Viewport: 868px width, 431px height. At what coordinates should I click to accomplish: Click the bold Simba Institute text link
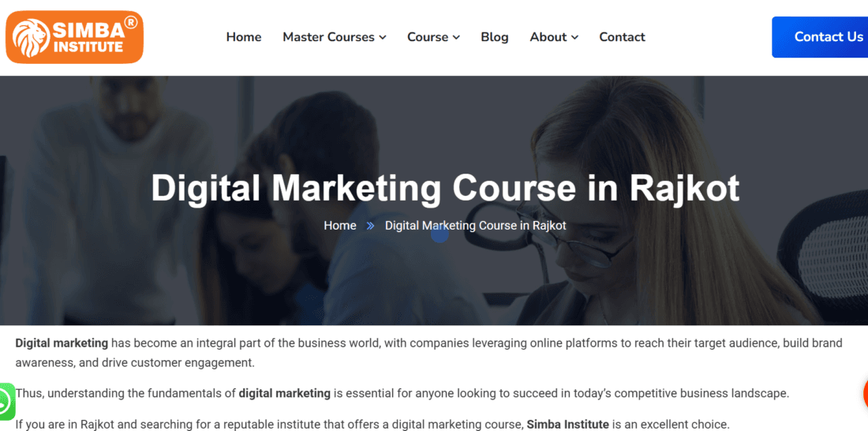click(x=567, y=425)
